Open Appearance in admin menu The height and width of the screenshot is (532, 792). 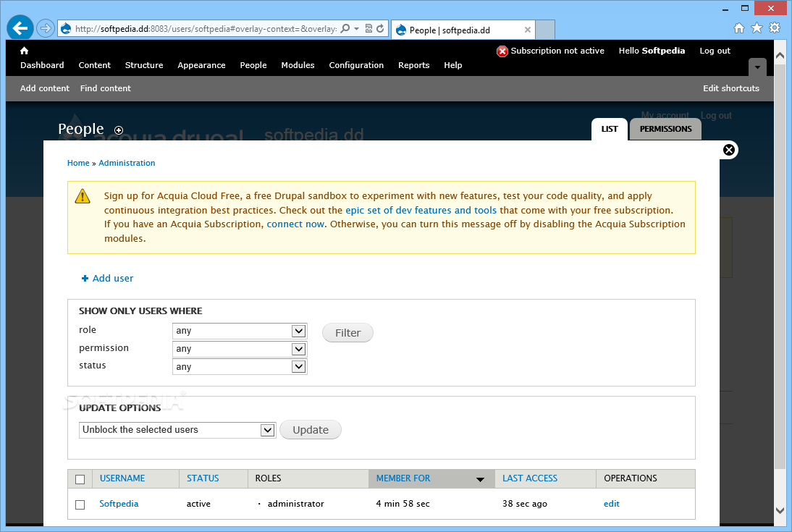pos(201,65)
